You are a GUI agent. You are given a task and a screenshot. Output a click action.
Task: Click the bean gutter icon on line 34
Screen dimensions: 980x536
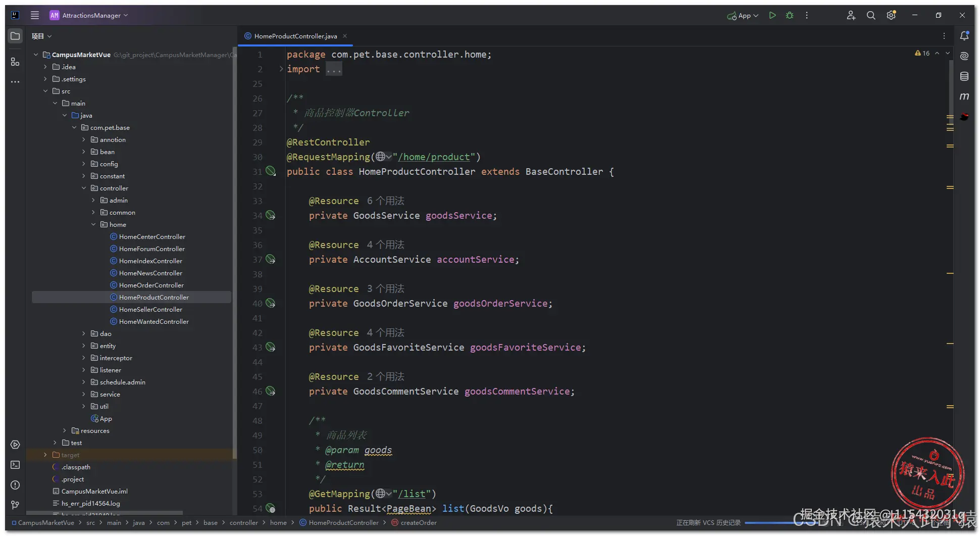click(271, 215)
